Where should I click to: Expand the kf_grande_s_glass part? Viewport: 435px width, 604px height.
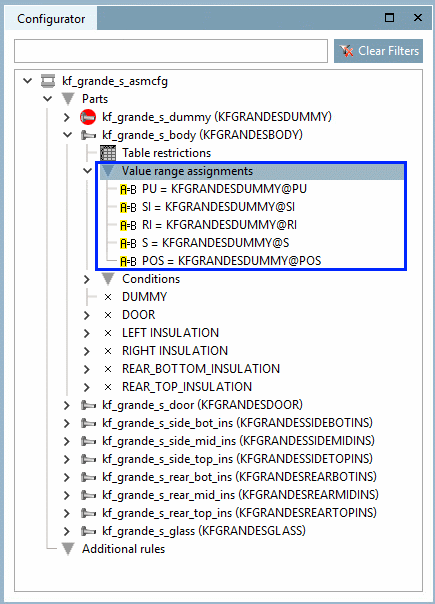(x=67, y=531)
